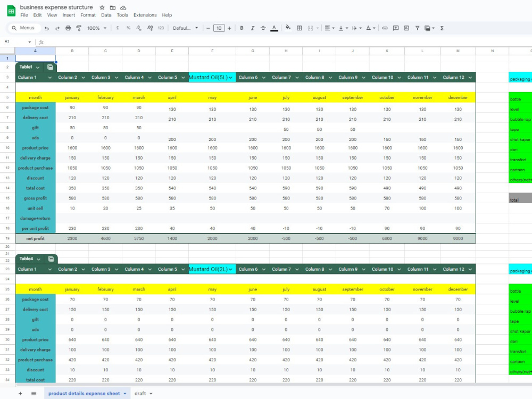
Task: Open number format 123 menu
Action: (x=161, y=28)
